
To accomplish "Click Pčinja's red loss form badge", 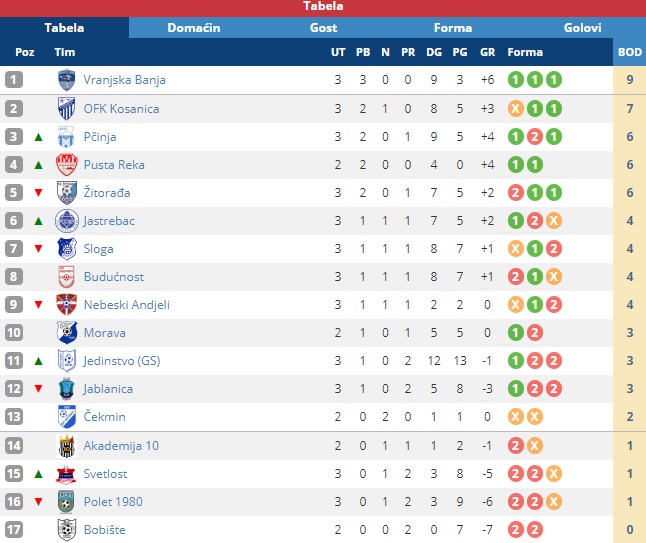I will tap(534, 137).
